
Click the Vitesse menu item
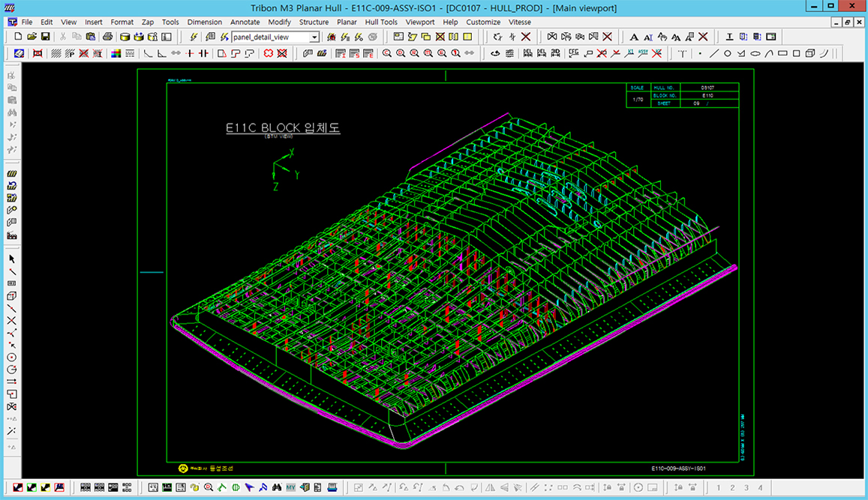coord(519,22)
